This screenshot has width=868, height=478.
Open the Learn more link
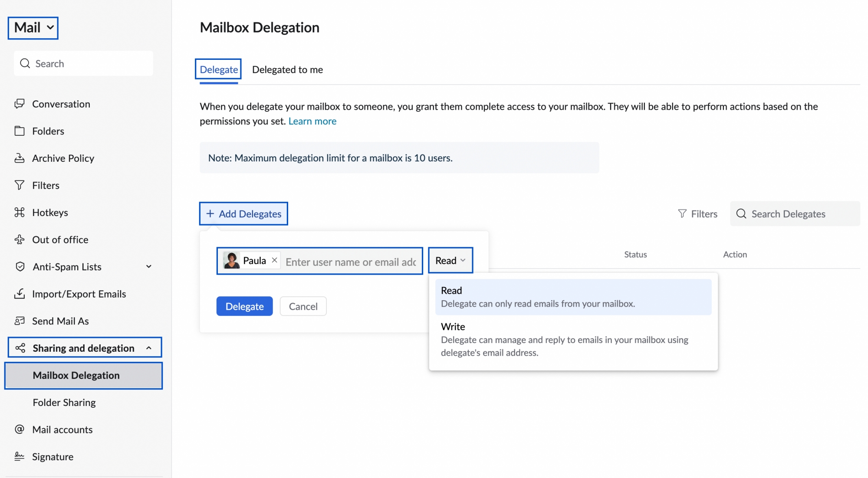point(312,121)
